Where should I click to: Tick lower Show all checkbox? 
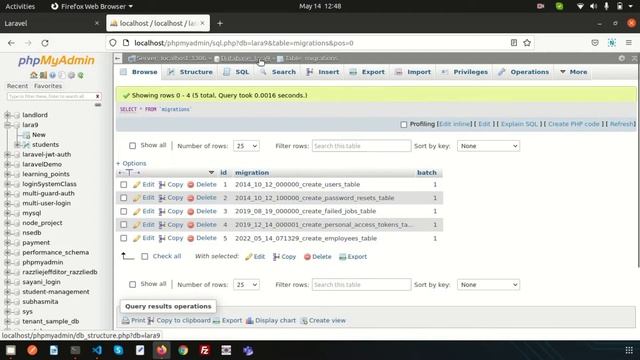click(x=132, y=284)
